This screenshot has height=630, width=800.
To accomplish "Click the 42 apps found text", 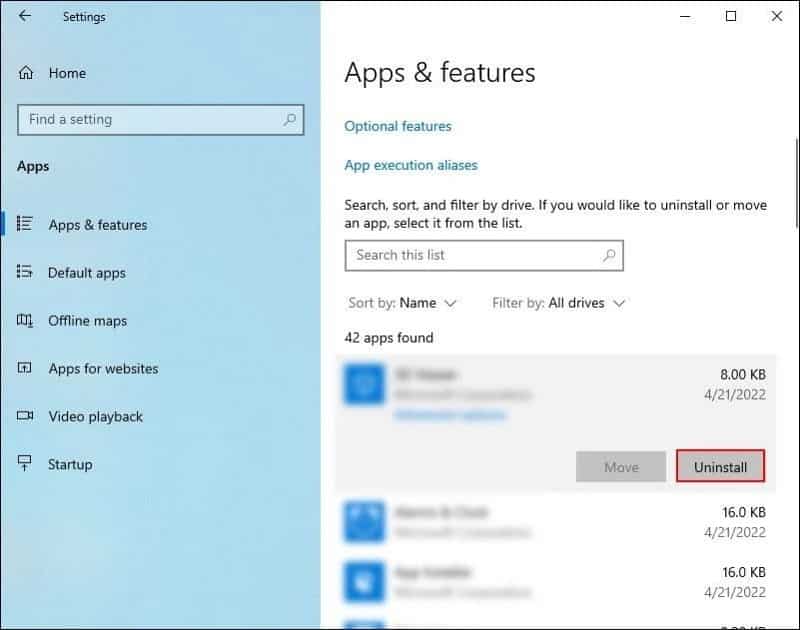I will point(389,338).
